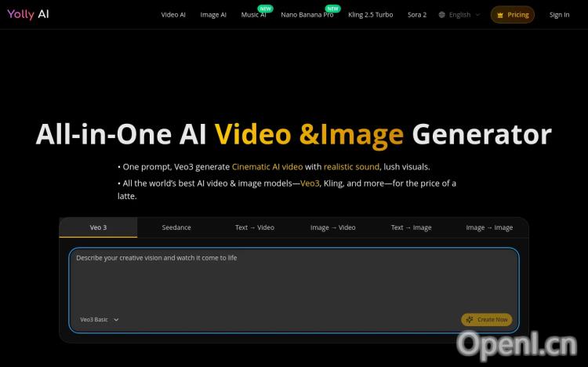Screen dimensions: 588x367
Task: Click the NEW badge above Nano Banana Pro
Action: coord(332,9)
